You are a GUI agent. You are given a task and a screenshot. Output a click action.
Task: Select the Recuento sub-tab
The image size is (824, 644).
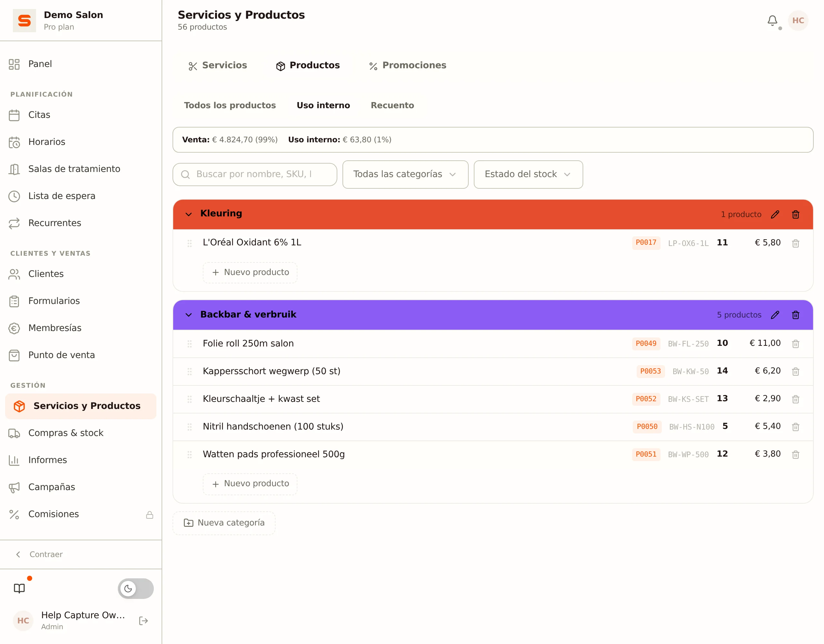(x=392, y=105)
